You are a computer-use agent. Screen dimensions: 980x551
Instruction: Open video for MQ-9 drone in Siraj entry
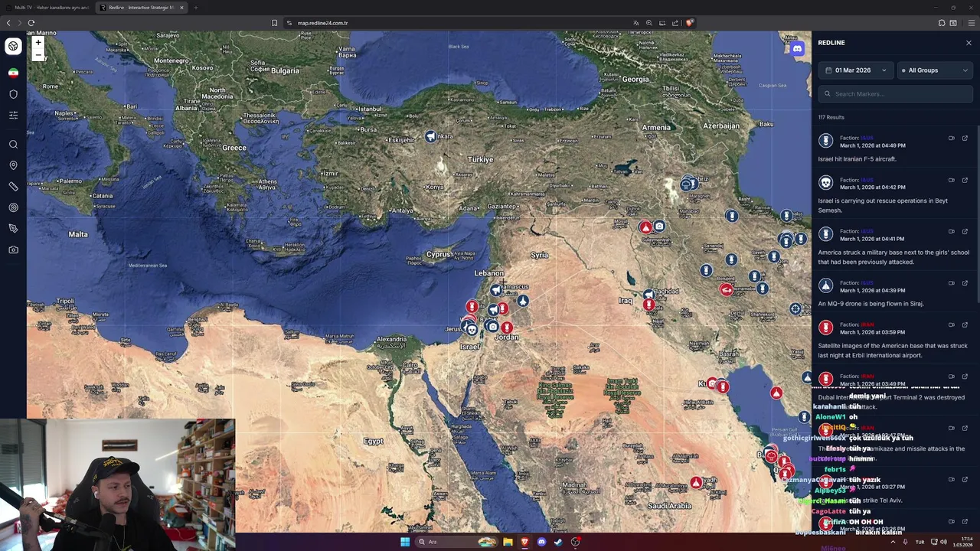pos(952,283)
